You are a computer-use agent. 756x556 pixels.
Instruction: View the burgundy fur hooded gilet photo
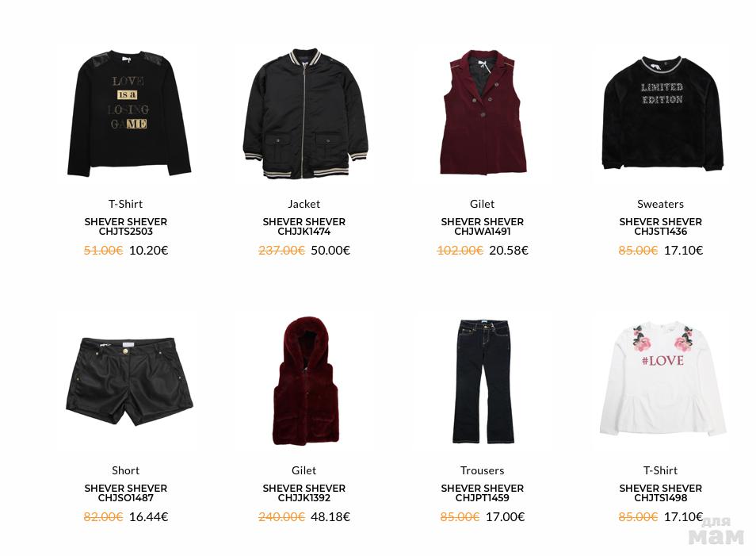[304, 381]
